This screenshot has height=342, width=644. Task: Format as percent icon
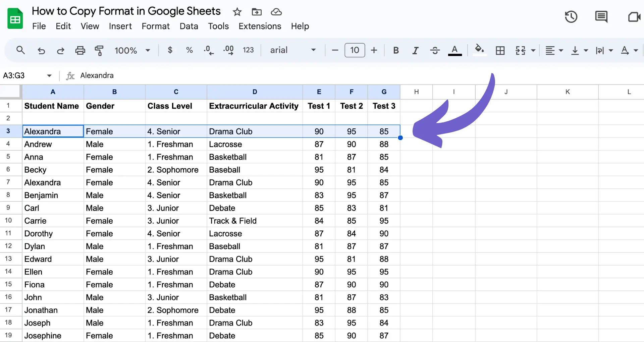click(x=189, y=50)
